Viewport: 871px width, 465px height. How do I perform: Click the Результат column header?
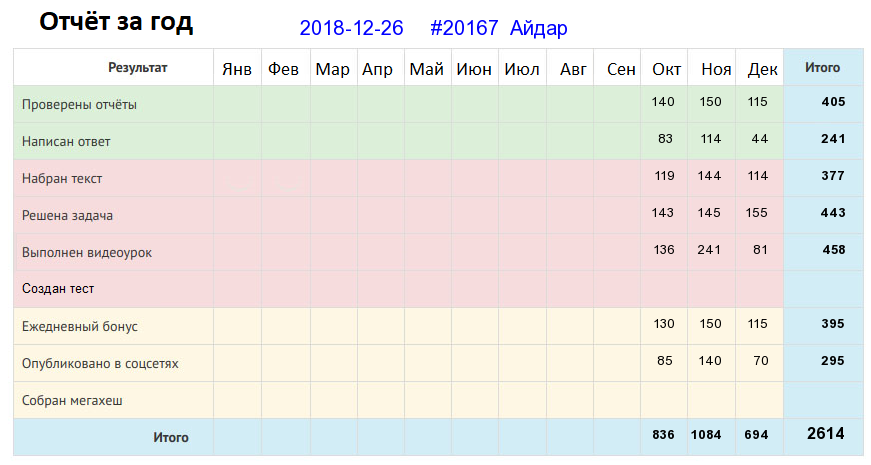(137, 68)
